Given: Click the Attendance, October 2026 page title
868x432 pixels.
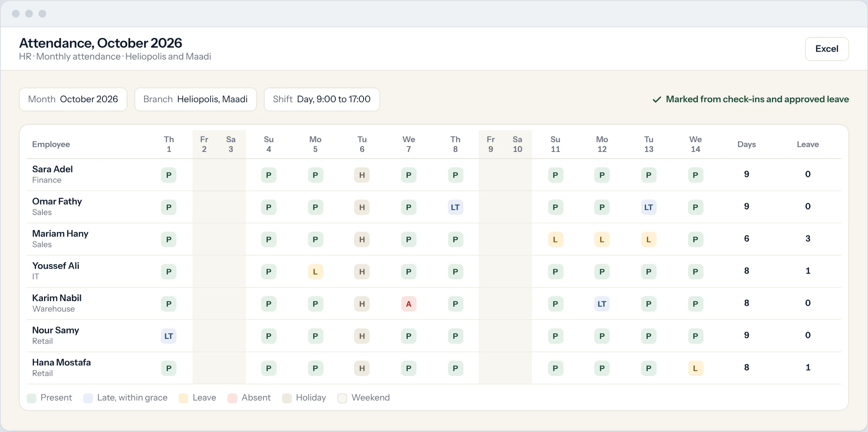Looking at the screenshot, I should point(101,43).
